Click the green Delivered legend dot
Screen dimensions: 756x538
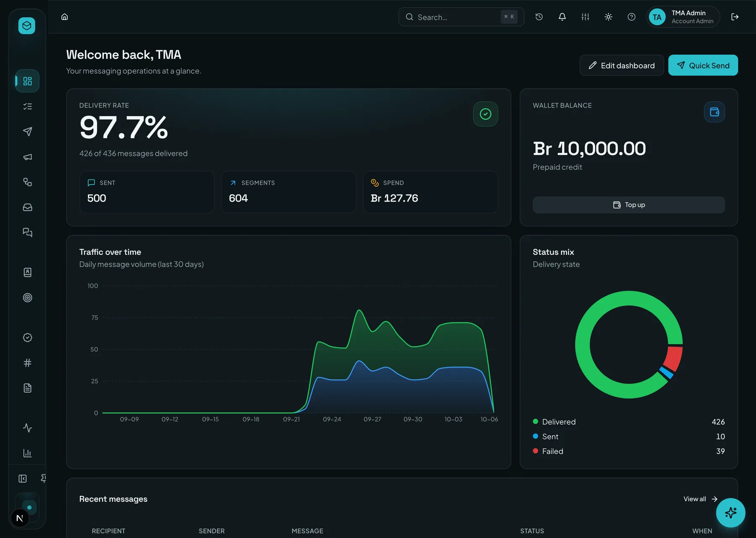coord(535,422)
